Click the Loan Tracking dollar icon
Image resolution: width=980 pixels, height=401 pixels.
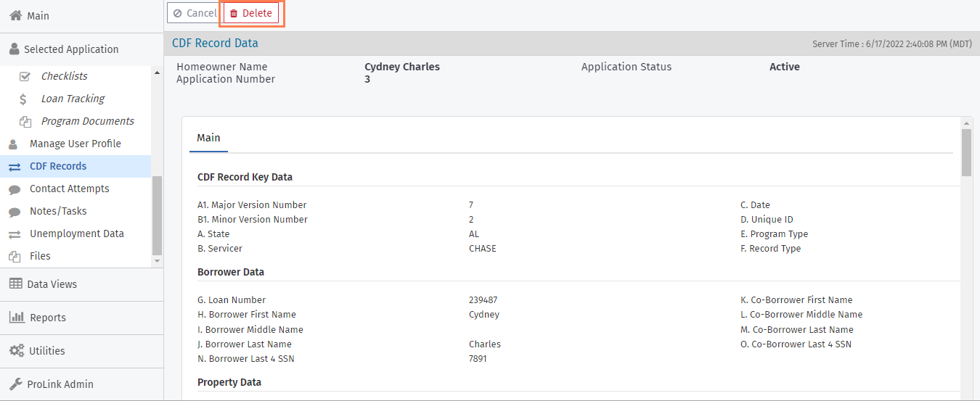(x=24, y=99)
